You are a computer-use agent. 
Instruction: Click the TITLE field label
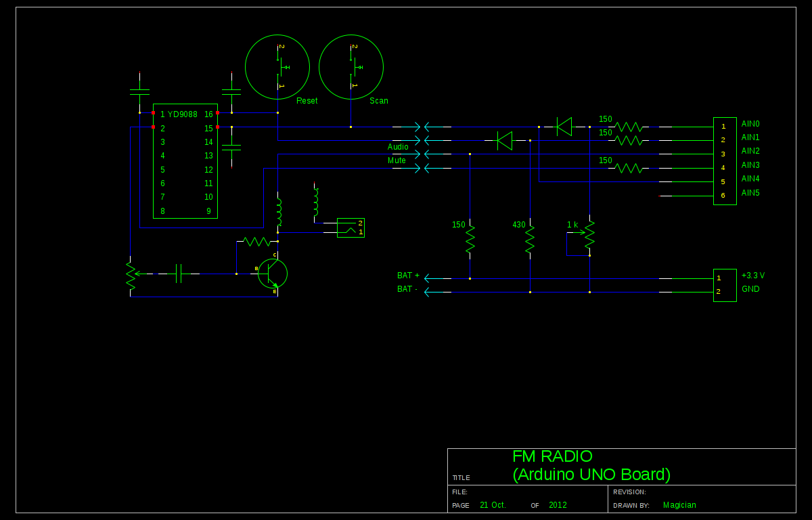click(x=461, y=478)
